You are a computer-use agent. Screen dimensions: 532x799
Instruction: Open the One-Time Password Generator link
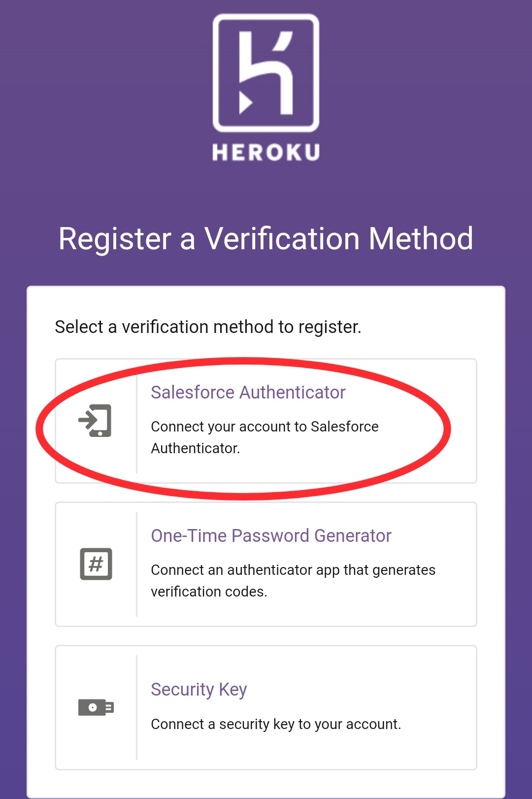(271, 535)
